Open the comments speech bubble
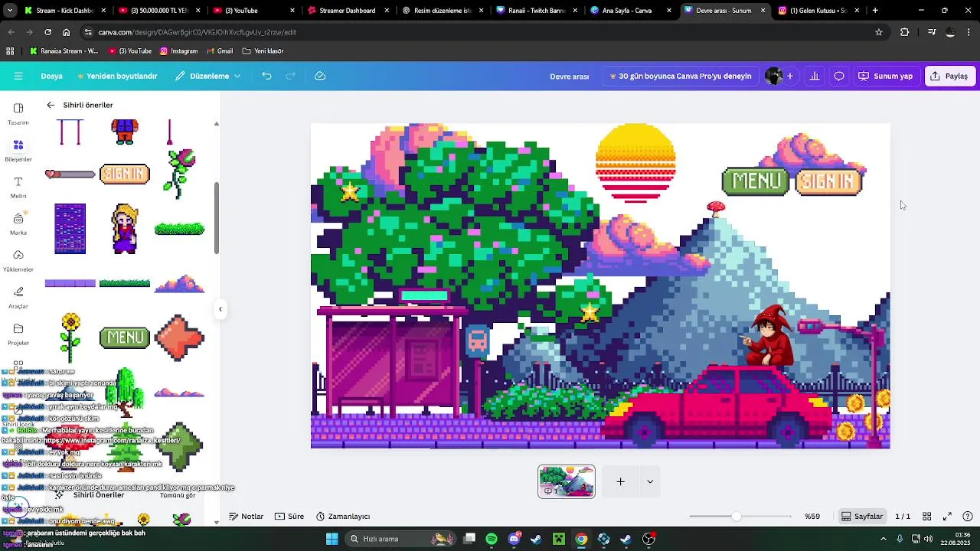 pyautogui.click(x=839, y=76)
